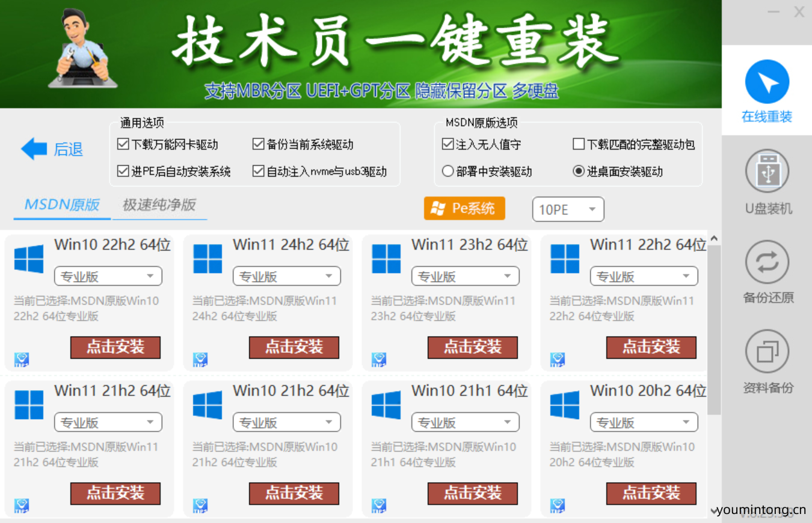Click the Windows logo of Win11 21h2 card
Screen dimensions: 812x523
(29, 405)
